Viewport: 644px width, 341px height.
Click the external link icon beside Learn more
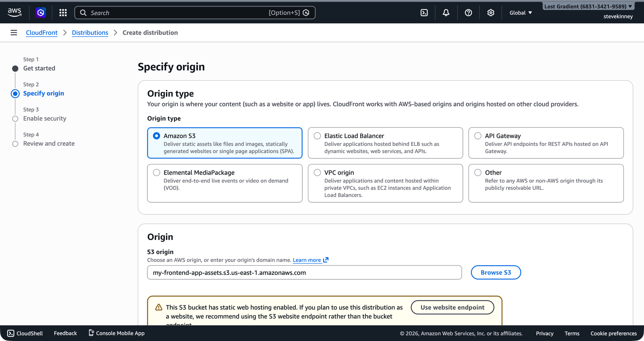pyautogui.click(x=326, y=260)
